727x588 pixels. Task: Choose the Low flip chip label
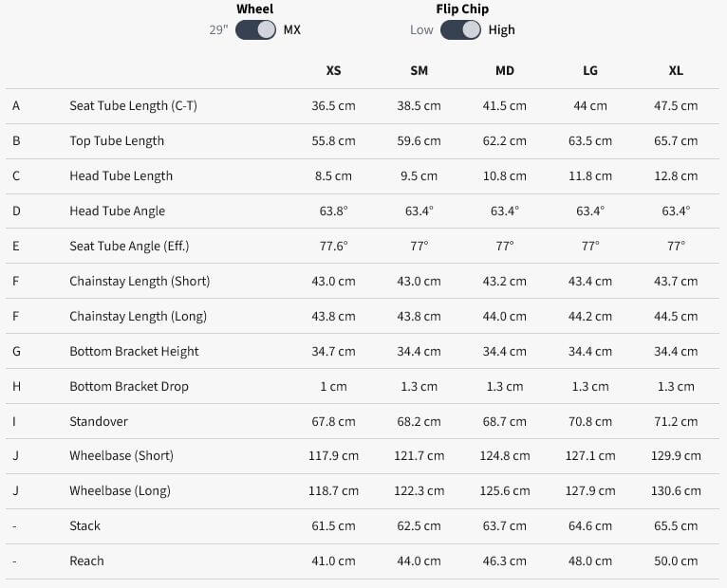pyautogui.click(x=421, y=29)
